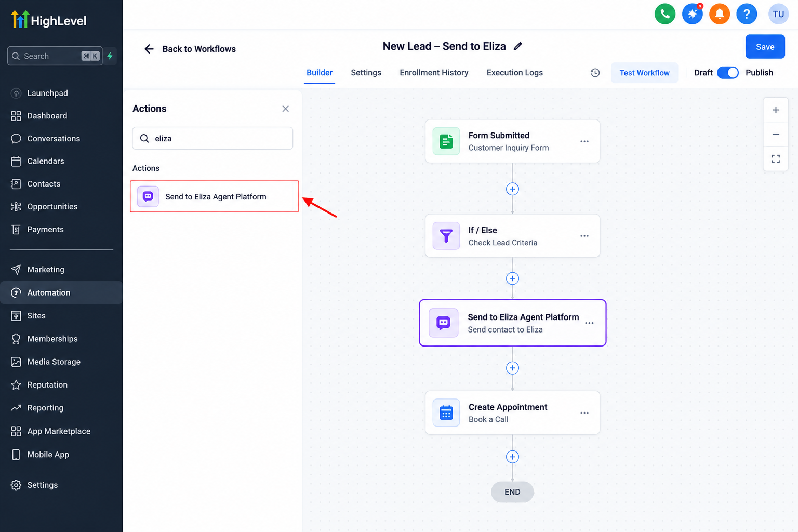The image size is (798, 532).
Task: Switch to the Settings tab
Action: (366, 73)
